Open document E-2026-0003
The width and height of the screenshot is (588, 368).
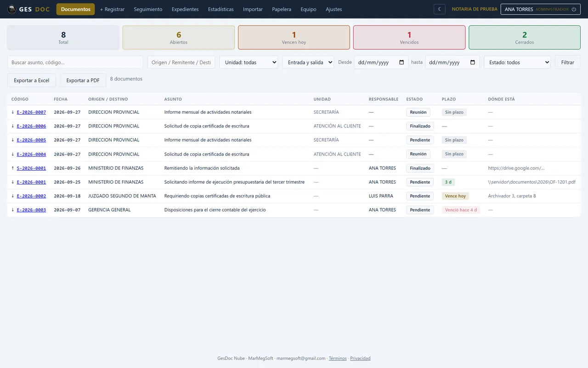tap(31, 210)
